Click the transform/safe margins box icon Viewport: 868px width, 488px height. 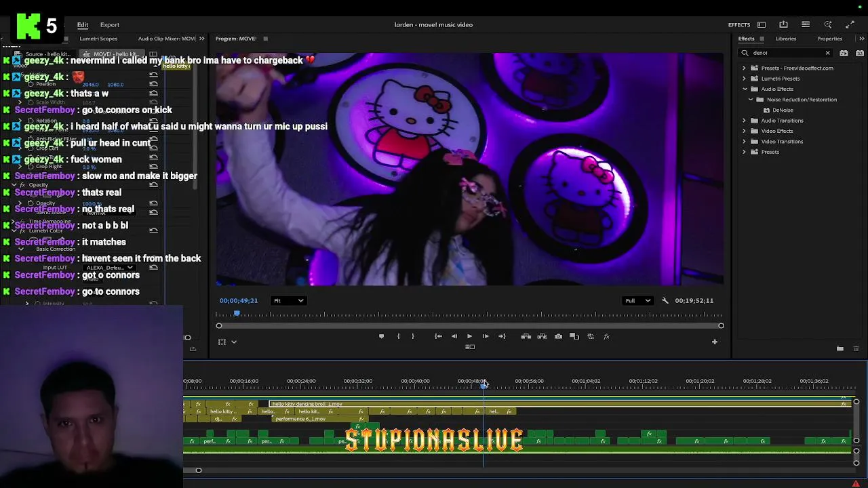222,342
